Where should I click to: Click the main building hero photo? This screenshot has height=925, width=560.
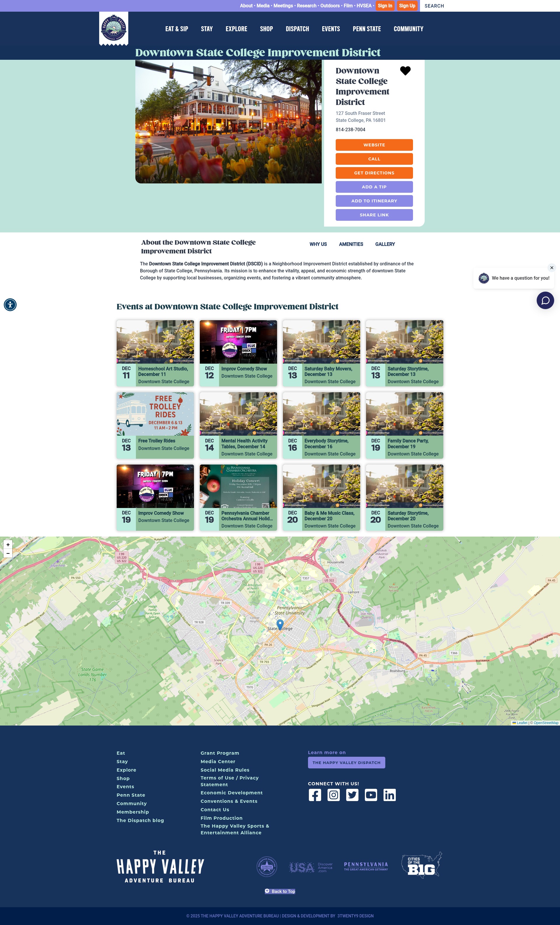click(x=228, y=122)
